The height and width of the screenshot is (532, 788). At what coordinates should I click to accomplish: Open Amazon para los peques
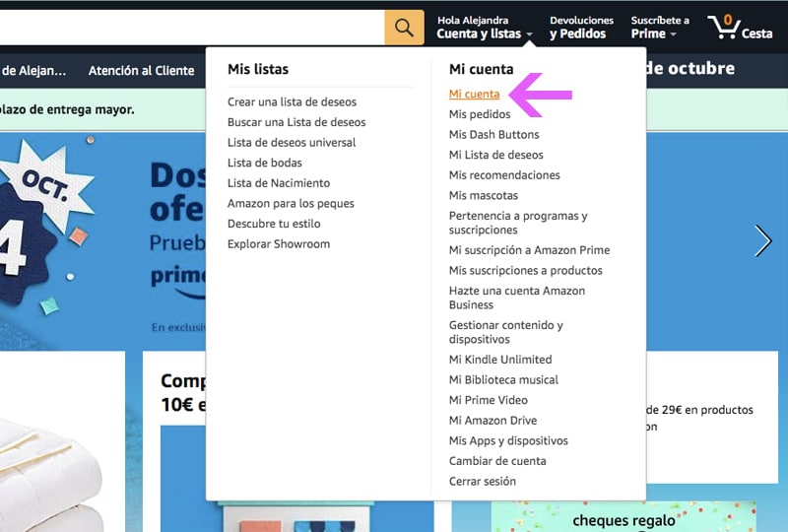click(x=291, y=203)
